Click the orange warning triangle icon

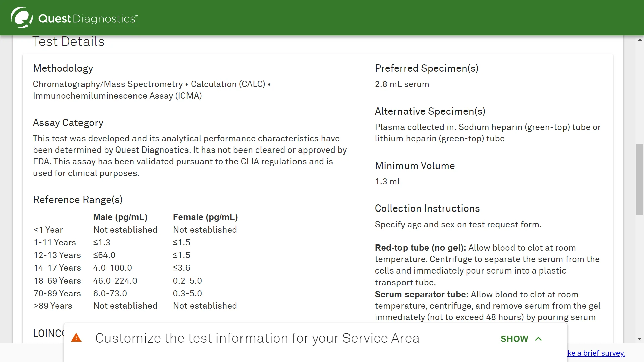pyautogui.click(x=76, y=338)
